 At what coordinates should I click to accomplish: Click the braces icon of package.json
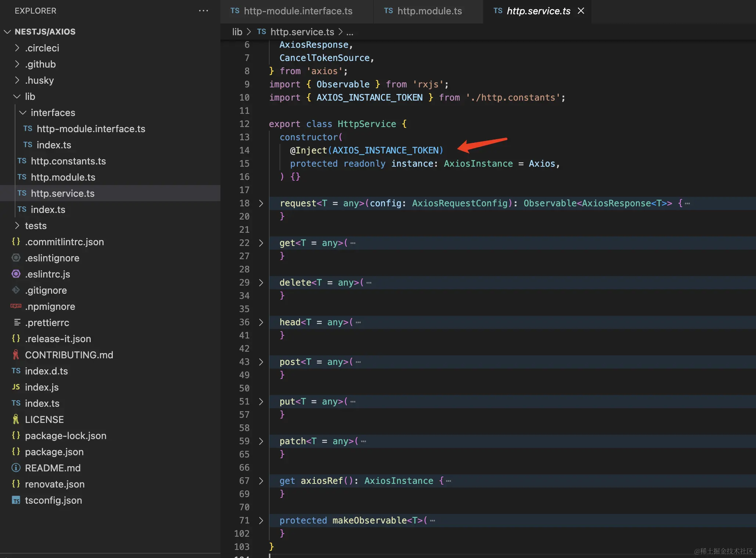pos(16,452)
